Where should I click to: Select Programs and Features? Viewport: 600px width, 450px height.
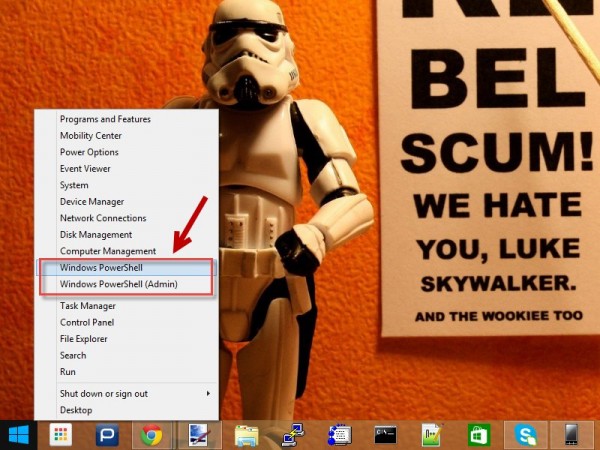tap(127, 119)
